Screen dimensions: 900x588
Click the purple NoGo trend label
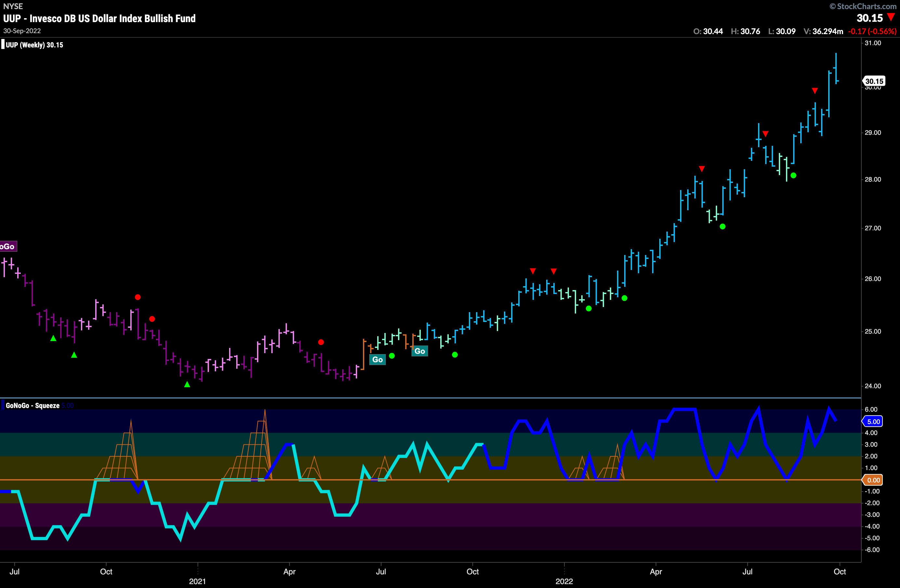(8, 246)
